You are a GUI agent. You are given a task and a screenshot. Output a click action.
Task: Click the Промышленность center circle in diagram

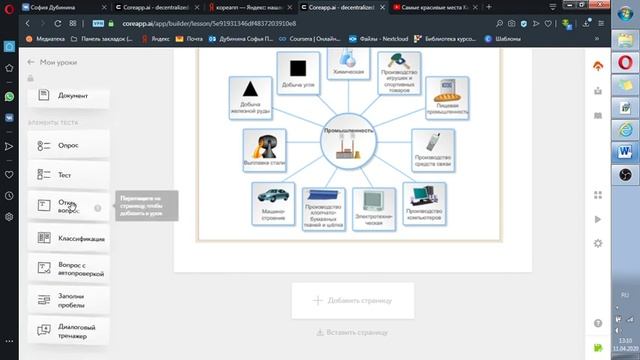[348, 142]
